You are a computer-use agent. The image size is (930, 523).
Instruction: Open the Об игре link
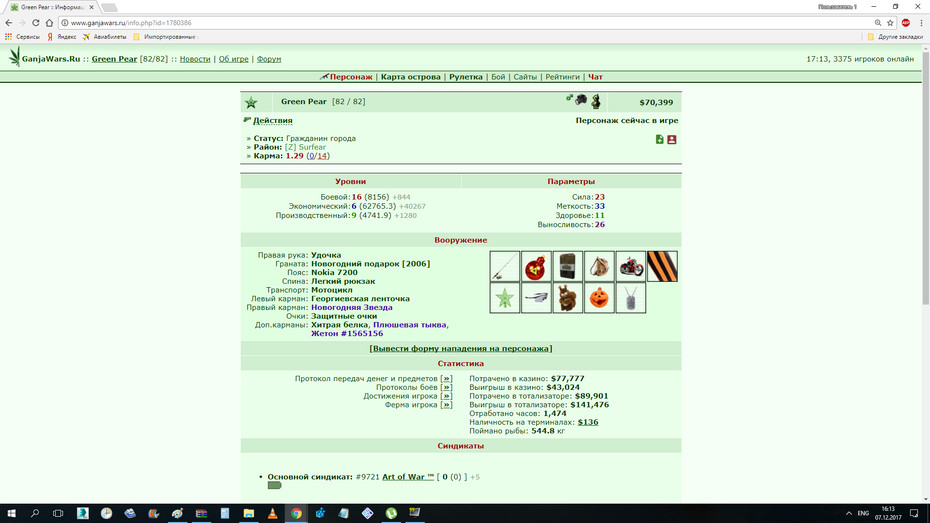234,59
